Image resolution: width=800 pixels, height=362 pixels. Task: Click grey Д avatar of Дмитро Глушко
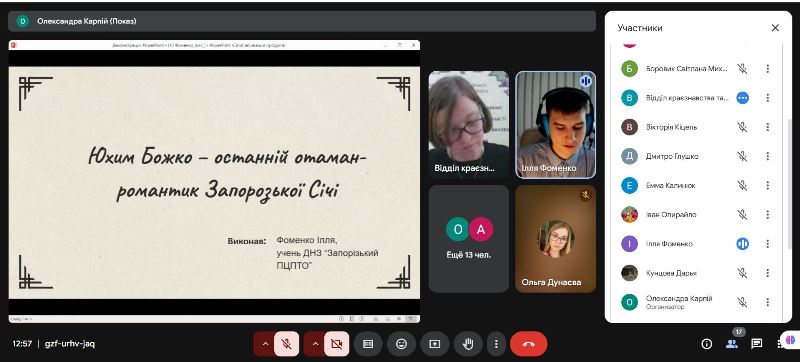[x=630, y=156]
